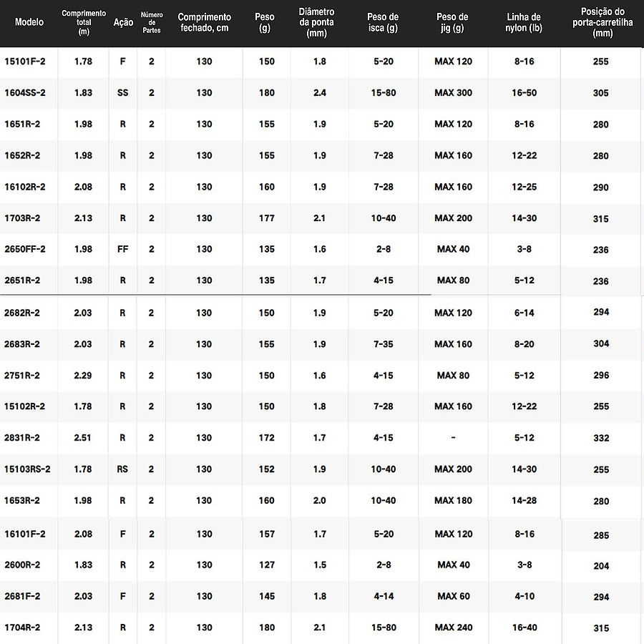Select the 1604SS-2 model row

point(322,93)
